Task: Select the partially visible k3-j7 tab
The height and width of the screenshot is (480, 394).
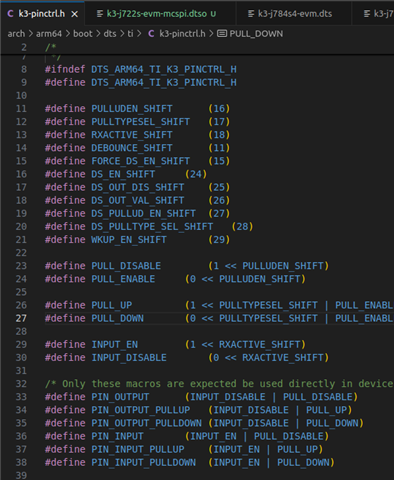Action: click(x=373, y=14)
